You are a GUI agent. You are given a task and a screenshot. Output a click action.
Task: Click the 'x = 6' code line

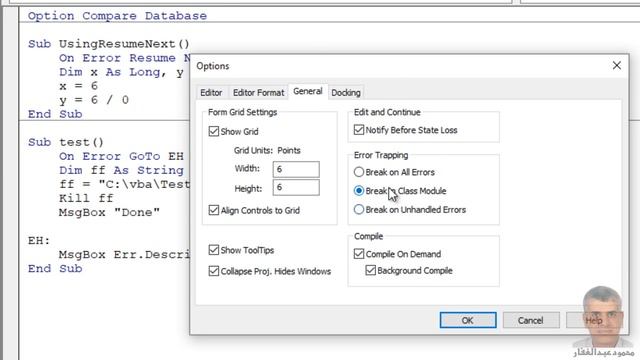point(78,86)
